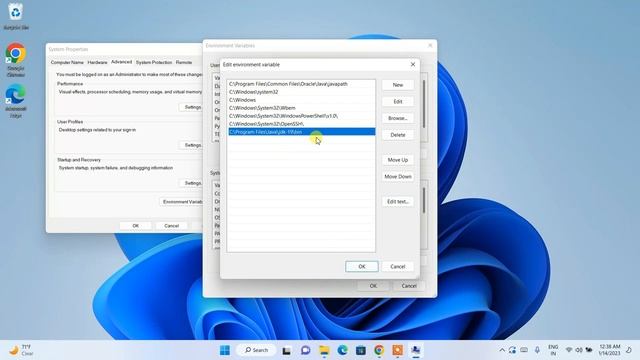This screenshot has width=640, height=360.
Task: Select the System32\Wbem path entry
Action: coord(301,108)
